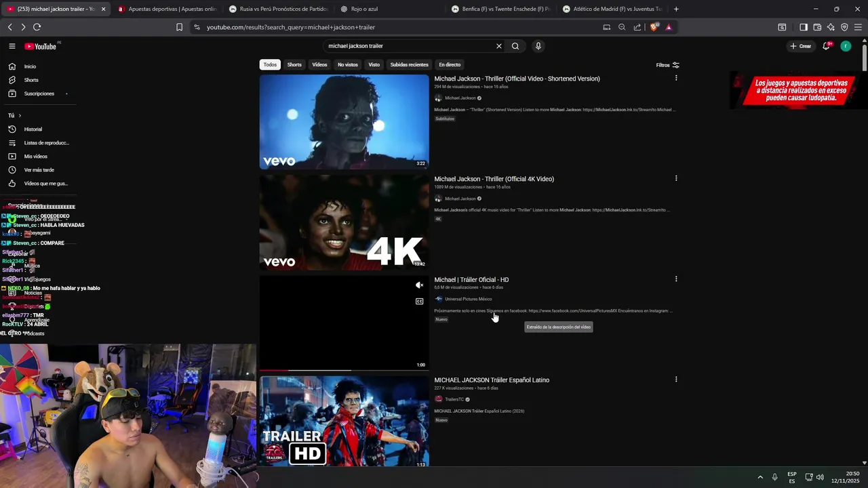Open the Filtros options

point(667,65)
